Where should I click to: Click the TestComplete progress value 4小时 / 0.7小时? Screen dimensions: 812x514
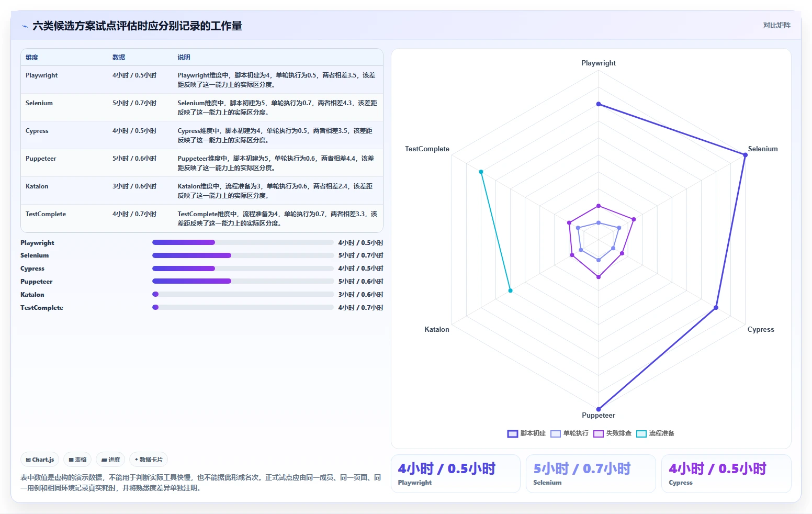[360, 308]
